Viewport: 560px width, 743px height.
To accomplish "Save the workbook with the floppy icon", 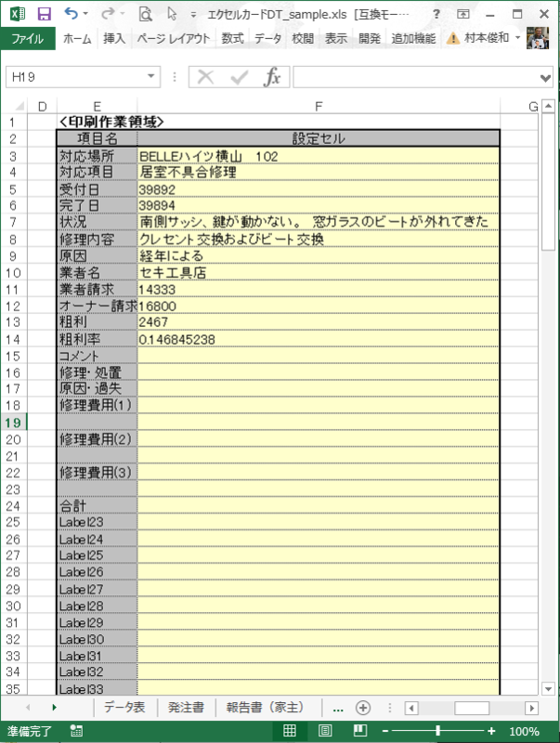I will pyautogui.click(x=44, y=14).
